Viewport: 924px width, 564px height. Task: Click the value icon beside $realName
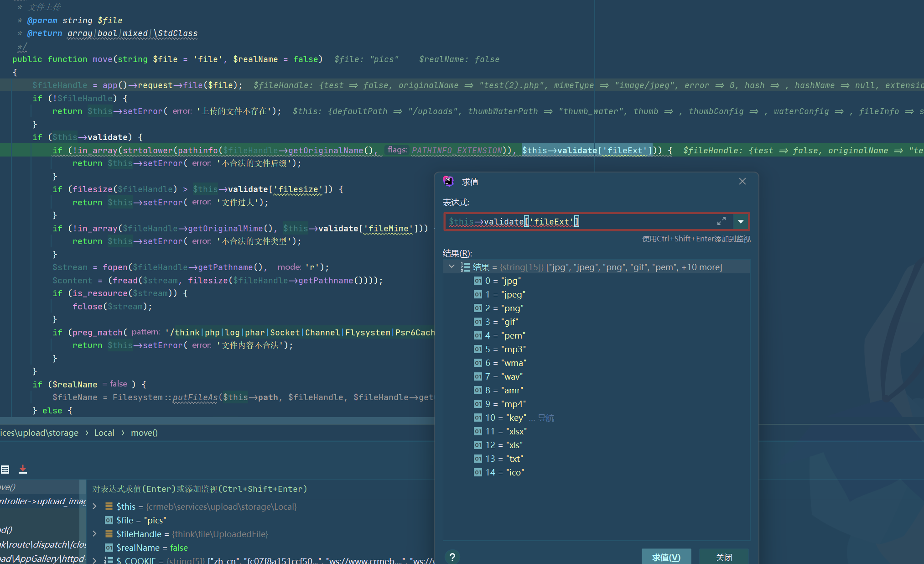109,548
